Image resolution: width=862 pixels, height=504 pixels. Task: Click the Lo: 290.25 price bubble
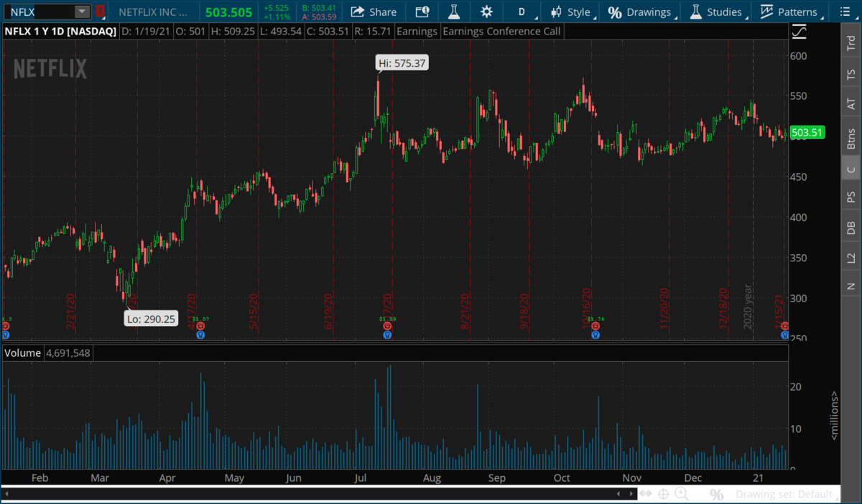pyautogui.click(x=151, y=319)
